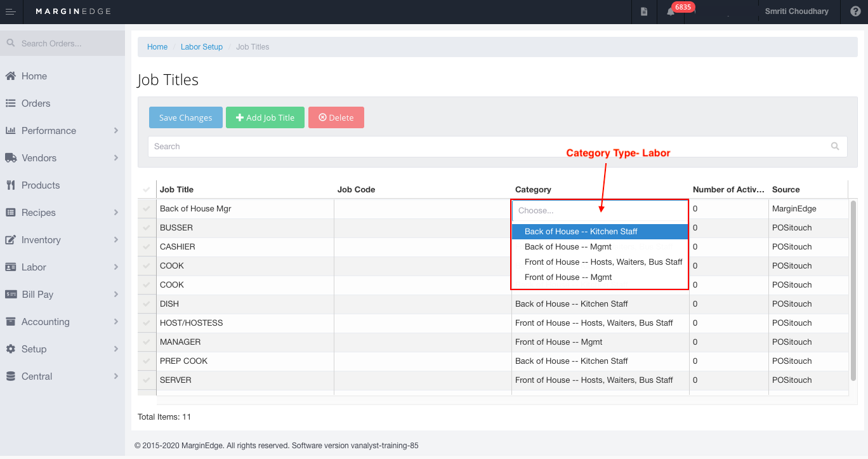Image resolution: width=868 pixels, height=459 pixels.
Task: Click the Home house icon in sidebar
Action: point(11,76)
